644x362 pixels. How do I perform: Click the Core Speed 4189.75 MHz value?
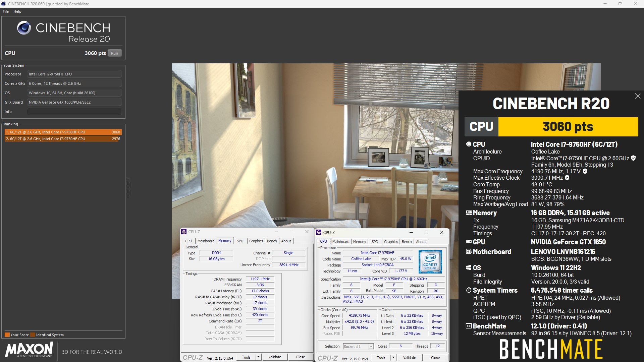tap(359, 315)
